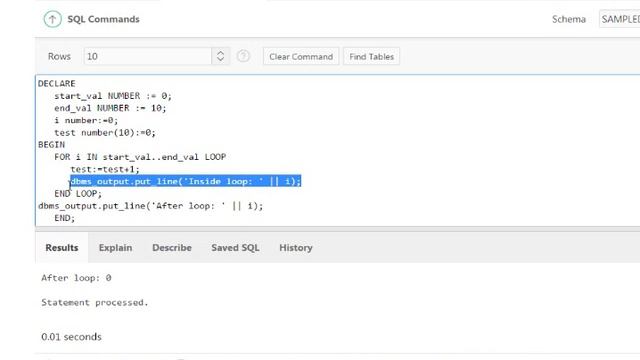Click the 'After loop' put_line statement

pyautogui.click(x=151, y=206)
